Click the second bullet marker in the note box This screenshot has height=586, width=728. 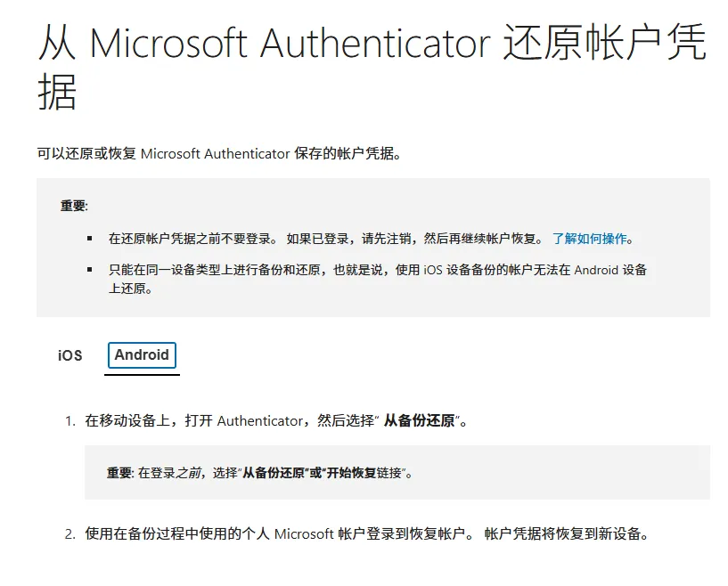[89, 269]
